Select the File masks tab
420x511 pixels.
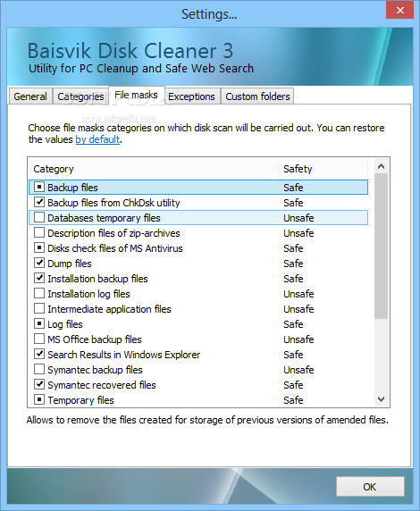[137, 95]
